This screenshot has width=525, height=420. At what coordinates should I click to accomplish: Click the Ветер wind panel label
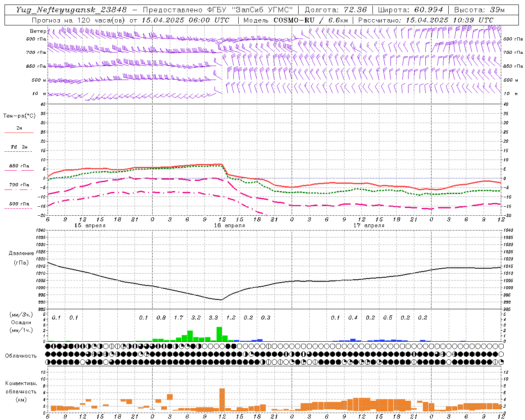(38, 31)
